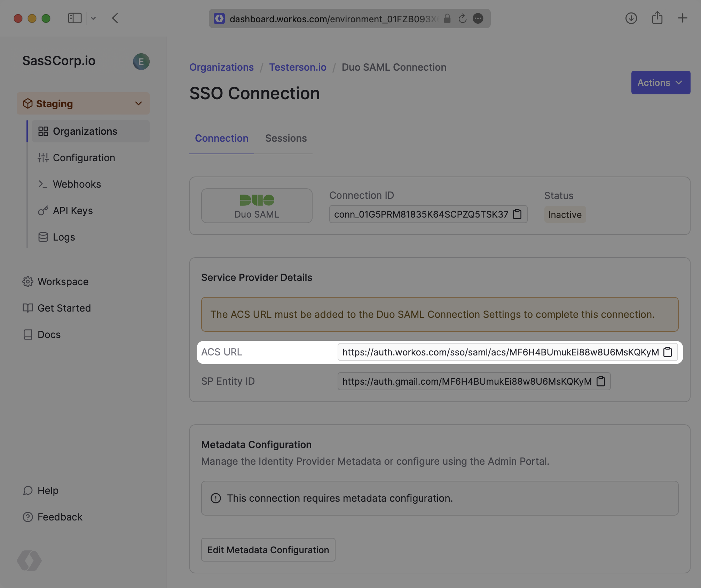Follow the Testerson.io breadcrumb link
Image resolution: width=701 pixels, height=588 pixels.
(x=298, y=67)
